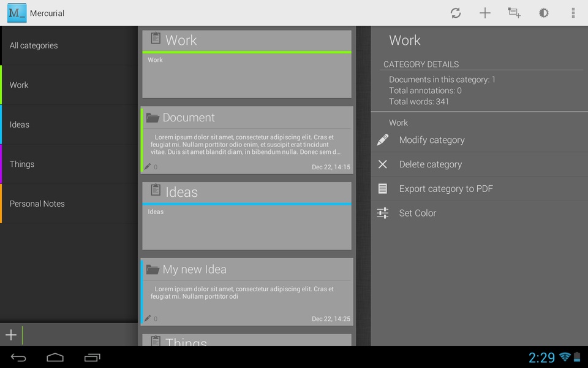
Task: Tap the Wi-Fi status icon
Action: click(564, 357)
